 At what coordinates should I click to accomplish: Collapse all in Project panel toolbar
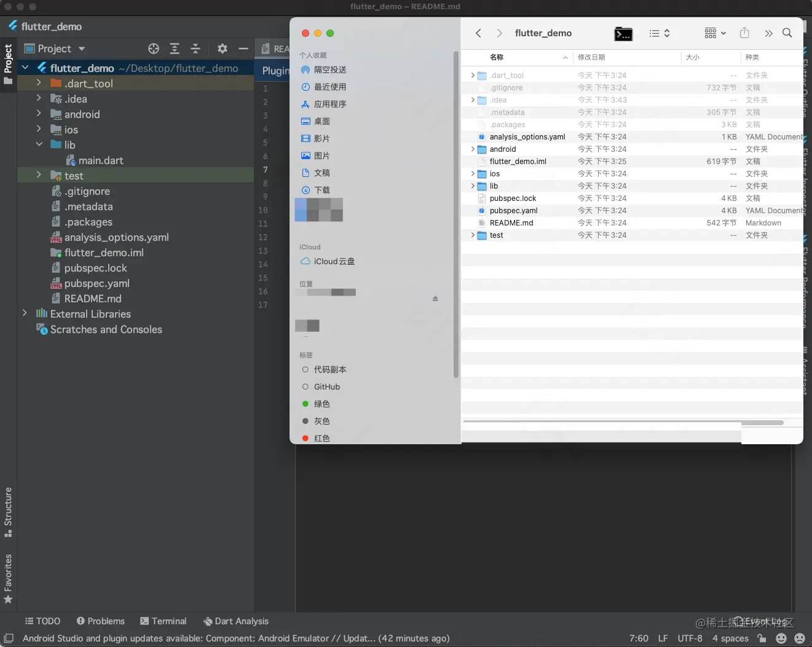tap(195, 49)
